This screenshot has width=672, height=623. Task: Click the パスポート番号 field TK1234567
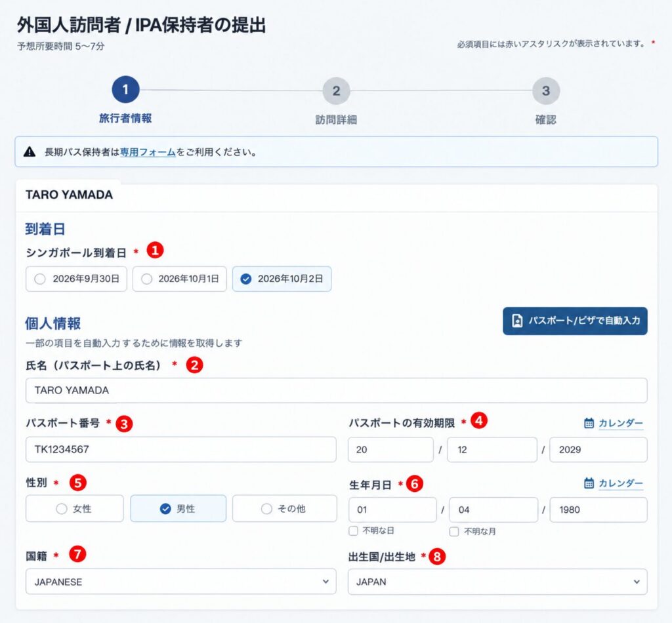[181, 449]
